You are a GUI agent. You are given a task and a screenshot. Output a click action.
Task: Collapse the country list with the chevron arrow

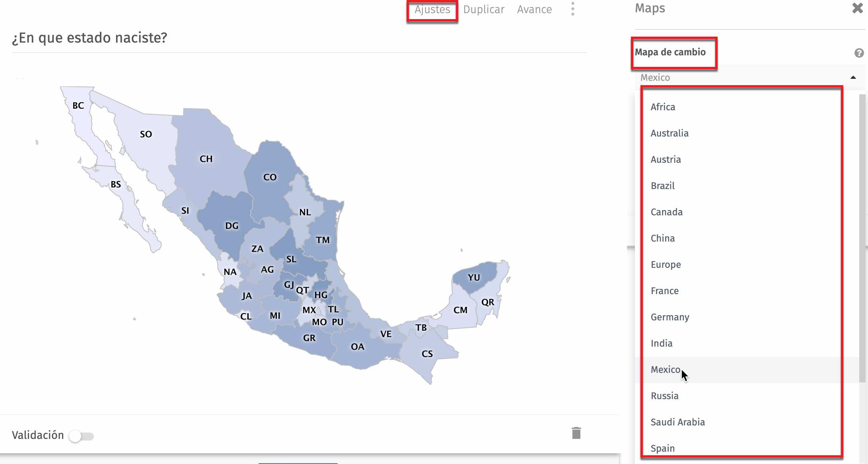(852, 78)
